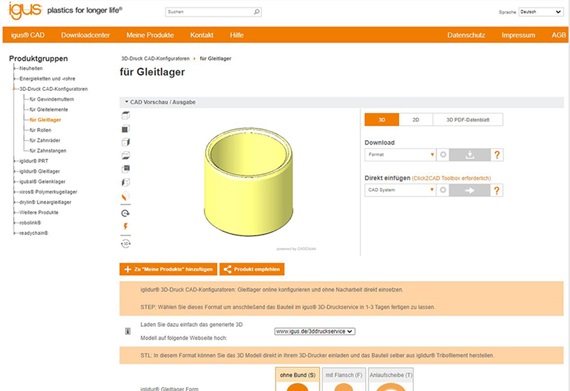Select the 'Anlaufscheibe (T)' bearing form
570x391 pixels.
click(391, 380)
